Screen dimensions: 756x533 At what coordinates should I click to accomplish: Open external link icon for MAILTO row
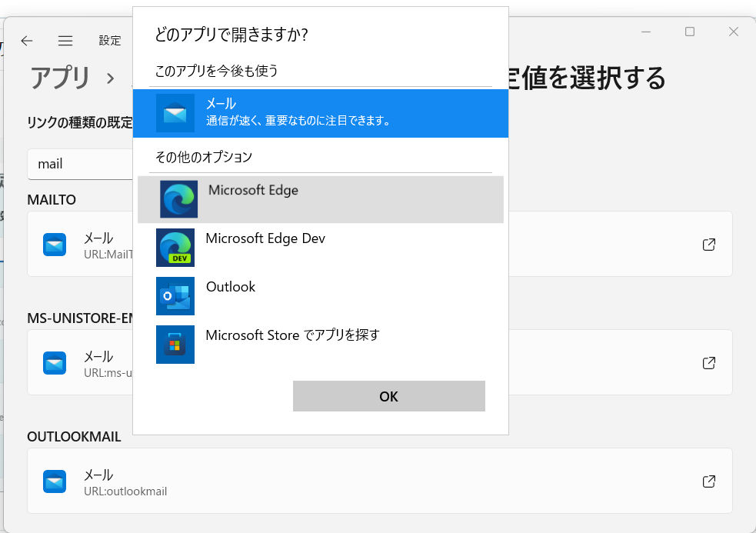click(x=709, y=245)
